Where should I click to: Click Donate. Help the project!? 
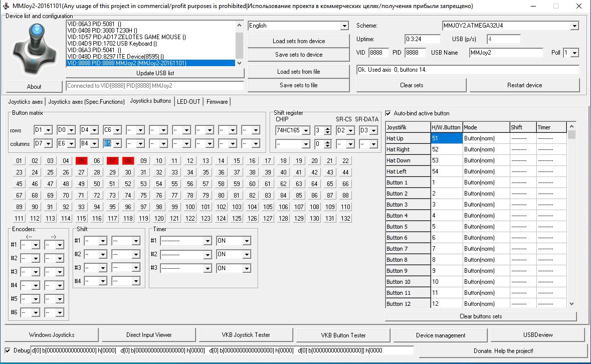[x=503, y=351]
